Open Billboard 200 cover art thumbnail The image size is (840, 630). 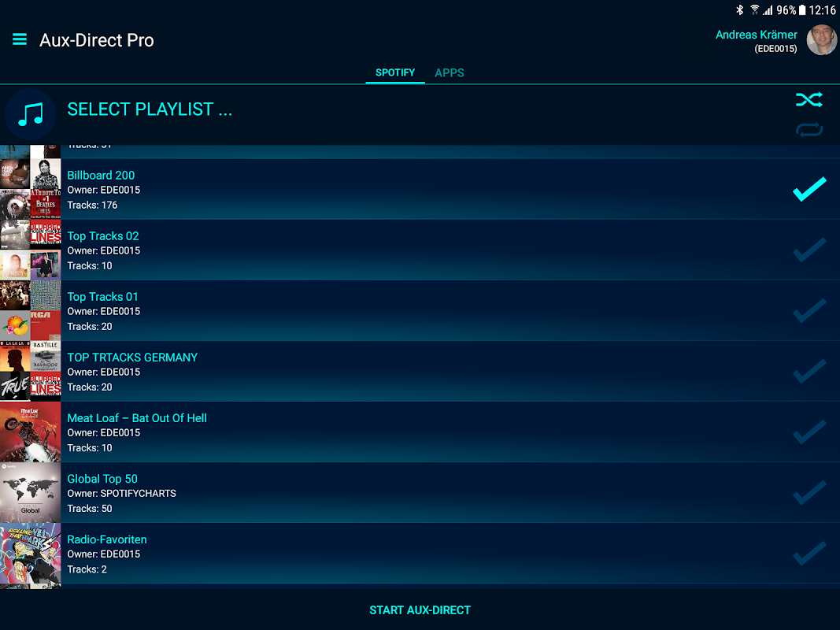31,189
